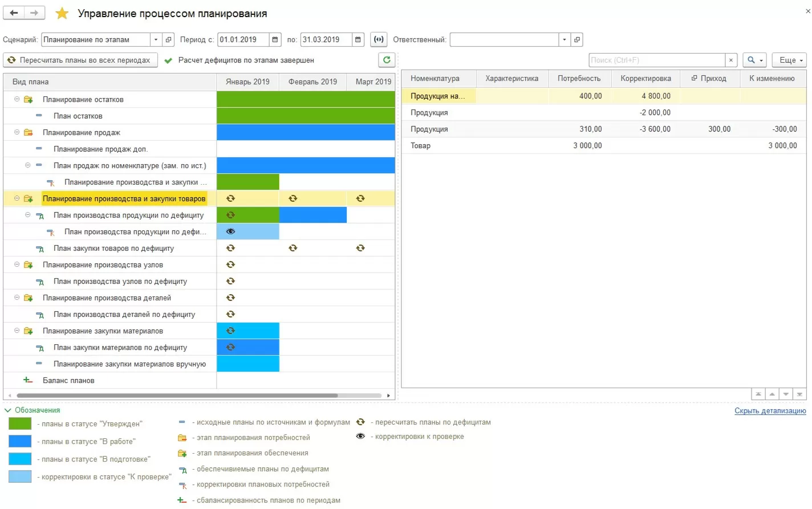Click the eye icon for corrections review

pyautogui.click(x=230, y=231)
